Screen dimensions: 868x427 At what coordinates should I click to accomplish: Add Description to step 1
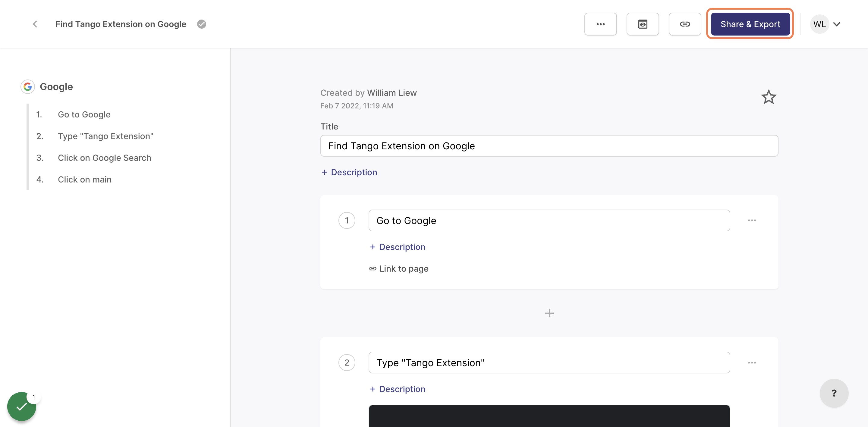pos(397,247)
